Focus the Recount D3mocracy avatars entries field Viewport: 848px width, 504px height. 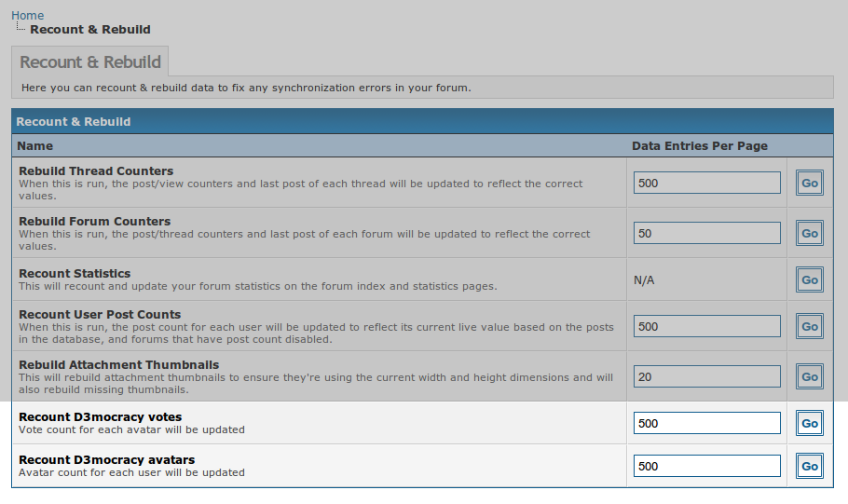coord(706,466)
